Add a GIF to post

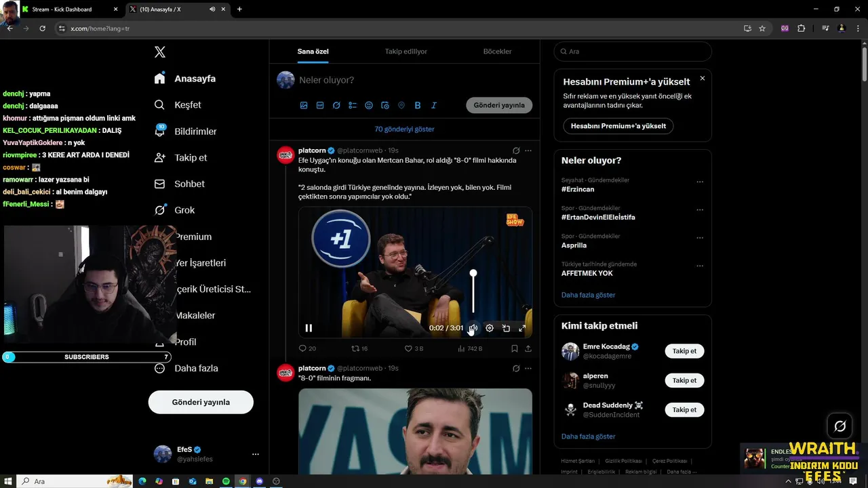pyautogui.click(x=320, y=105)
